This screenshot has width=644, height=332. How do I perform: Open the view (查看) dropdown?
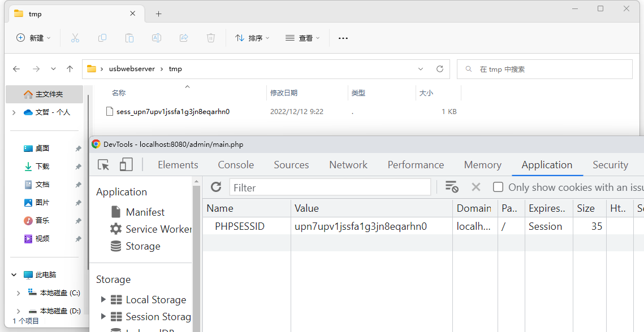pyautogui.click(x=302, y=38)
